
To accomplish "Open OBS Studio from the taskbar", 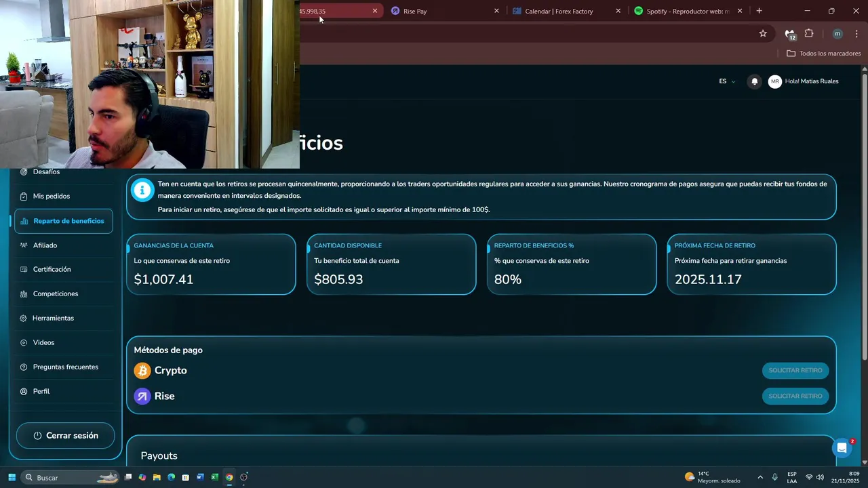I will pos(243,477).
